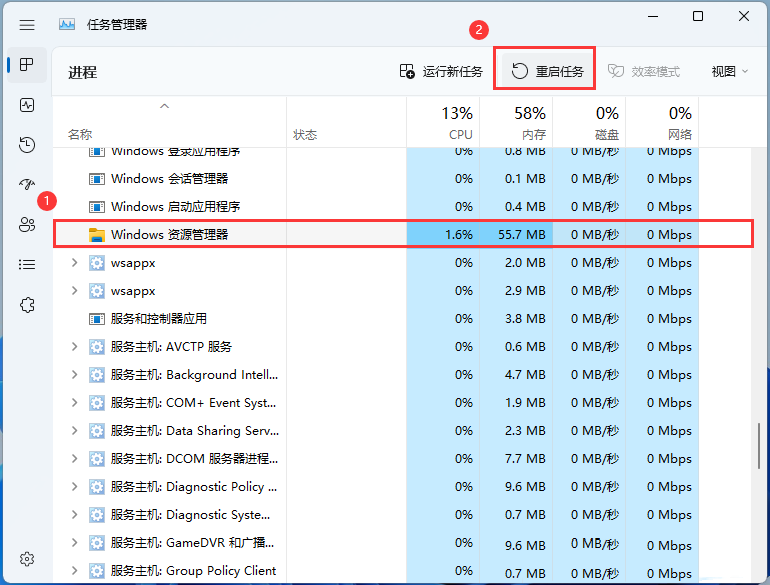Viewport: 770px width, 585px height.
Task: Sort by 名称 column header
Action: pyautogui.click(x=169, y=123)
